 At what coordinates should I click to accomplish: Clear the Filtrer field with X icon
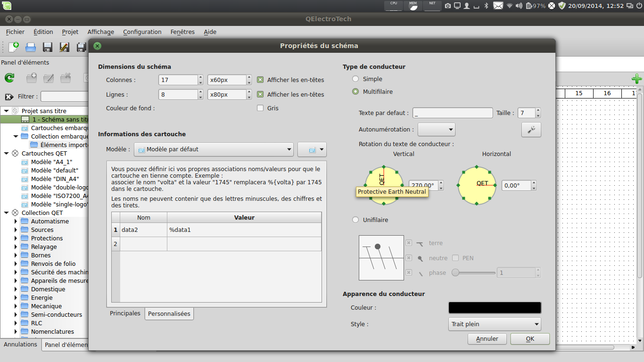point(9,97)
